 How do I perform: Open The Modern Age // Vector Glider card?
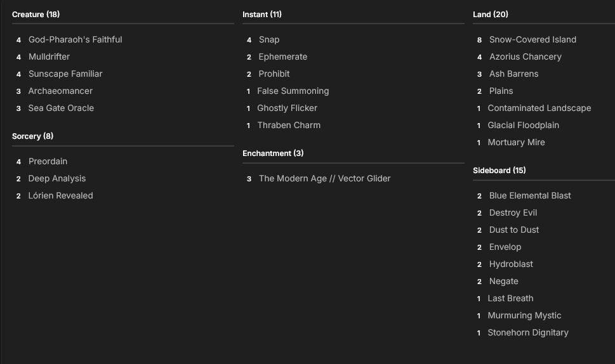[x=325, y=179]
